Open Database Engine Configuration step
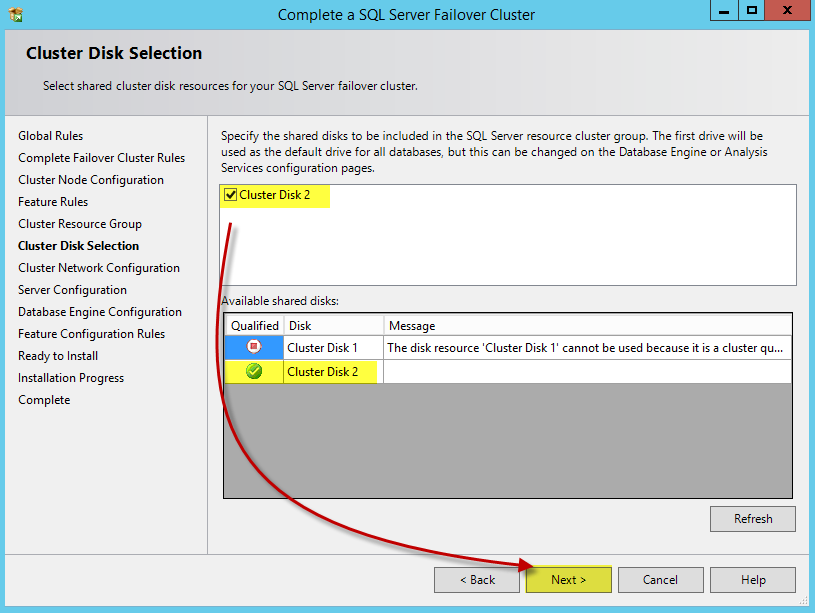815x613 pixels. 100,312
